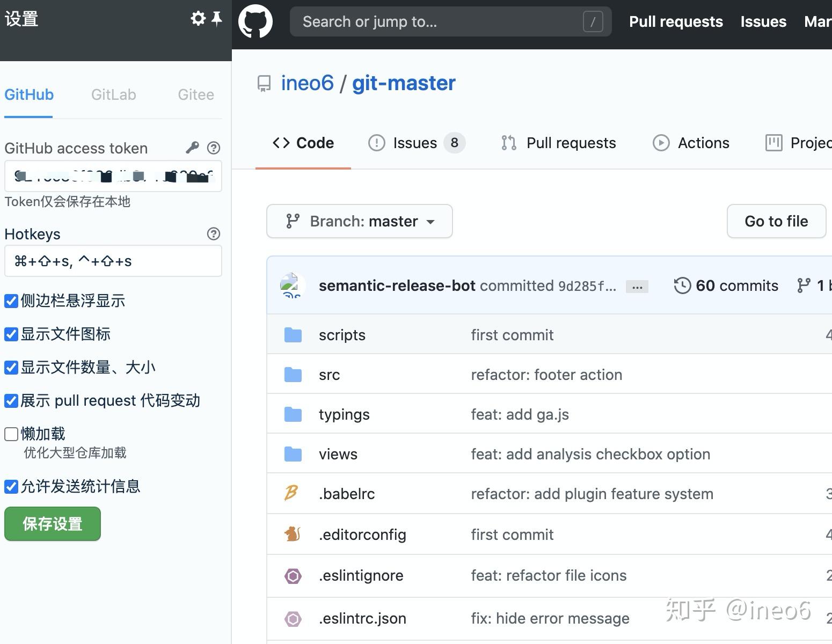Click the key icon next to GitHub access token
The height and width of the screenshot is (644, 832).
192,148
